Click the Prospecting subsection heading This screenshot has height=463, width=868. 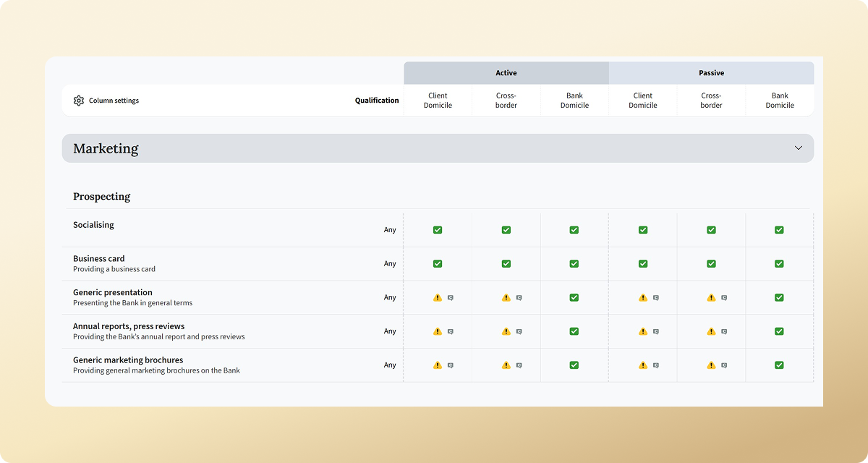click(x=102, y=197)
